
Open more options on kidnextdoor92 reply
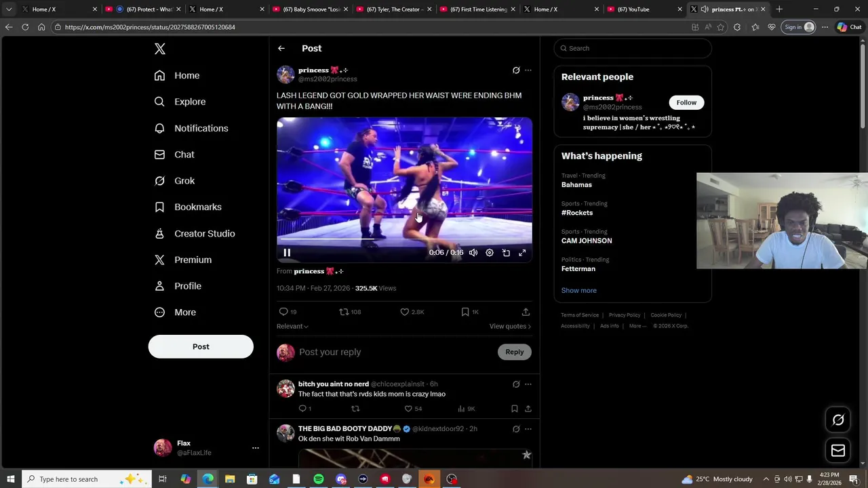click(528, 429)
